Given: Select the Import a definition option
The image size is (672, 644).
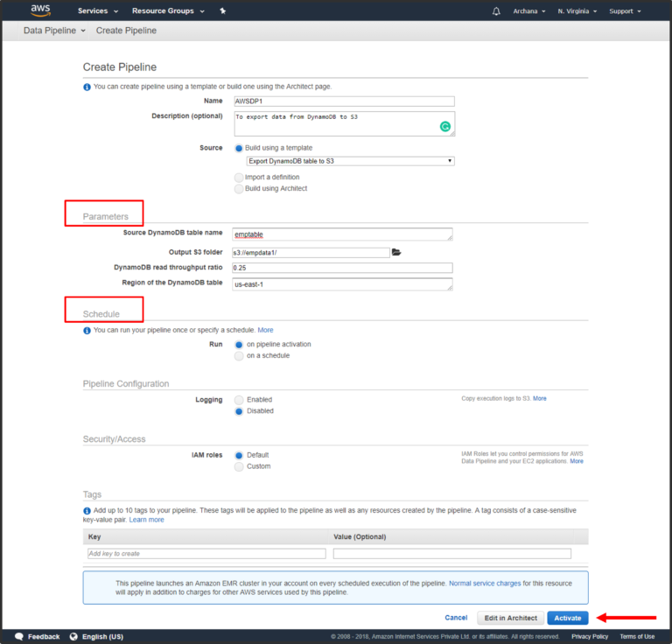Looking at the screenshot, I should coord(239,177).
